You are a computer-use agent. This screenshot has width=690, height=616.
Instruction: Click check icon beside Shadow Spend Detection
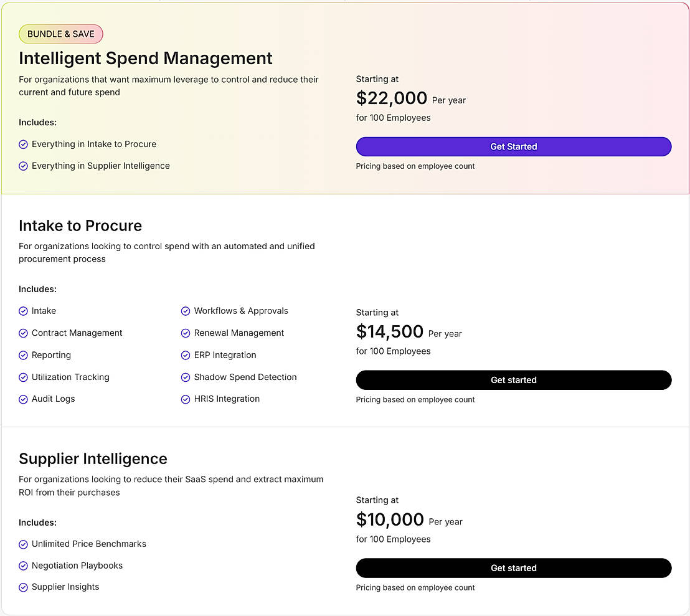[x=186, y=377]
